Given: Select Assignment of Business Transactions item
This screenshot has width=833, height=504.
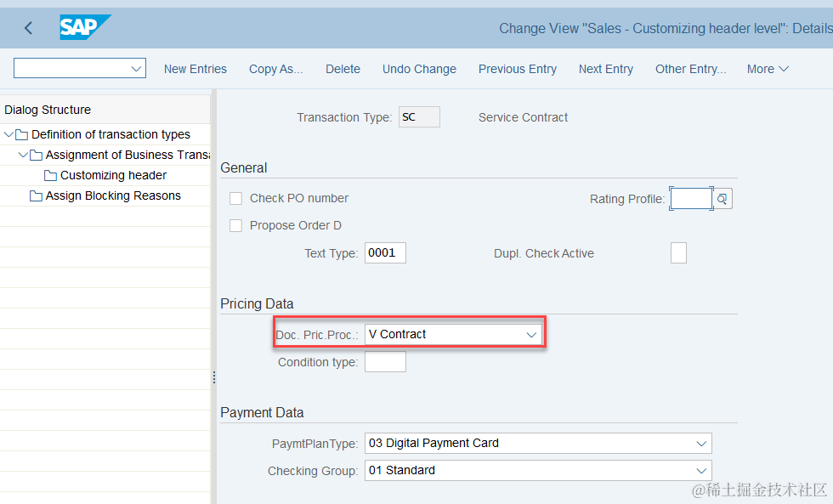Looking at the screenshot, I should [127, 155].
